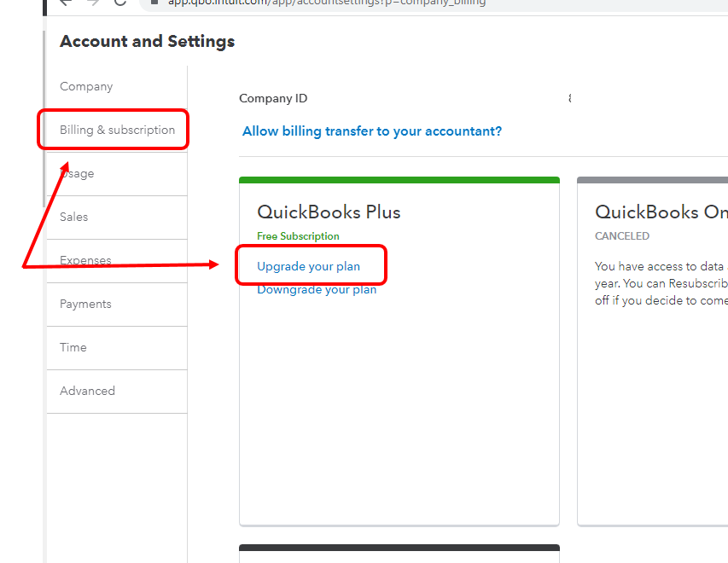Switch to the Usage tab
The height and width of the screenshot is (563, 728).
coord(77,173)
